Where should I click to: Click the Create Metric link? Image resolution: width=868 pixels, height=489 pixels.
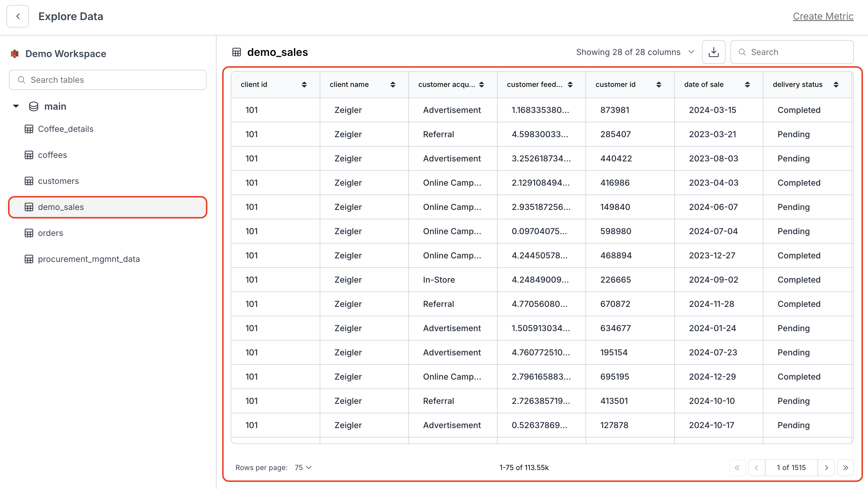[x=823, y=16]
